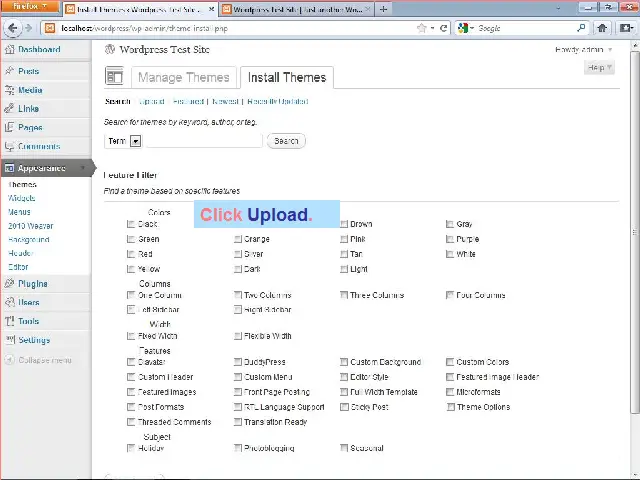Open the search engine selector dropdown
The height and width of the screenshot is (480, 640).
(466, 28)
